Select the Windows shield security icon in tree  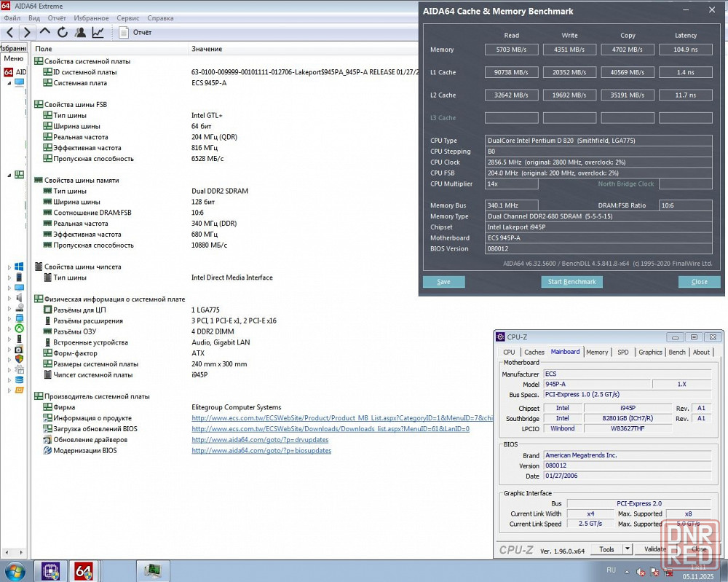[19, 358]
